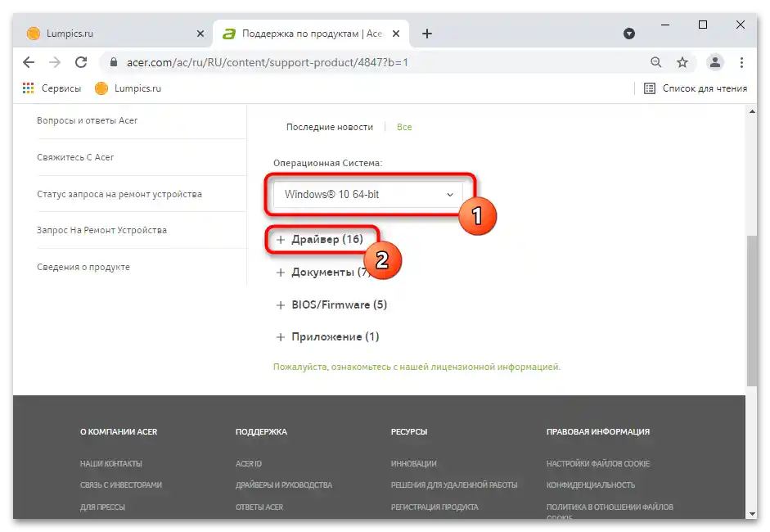770x532 pixels.
Task: Click the Операционная Система label
Action: click(327, 163)
